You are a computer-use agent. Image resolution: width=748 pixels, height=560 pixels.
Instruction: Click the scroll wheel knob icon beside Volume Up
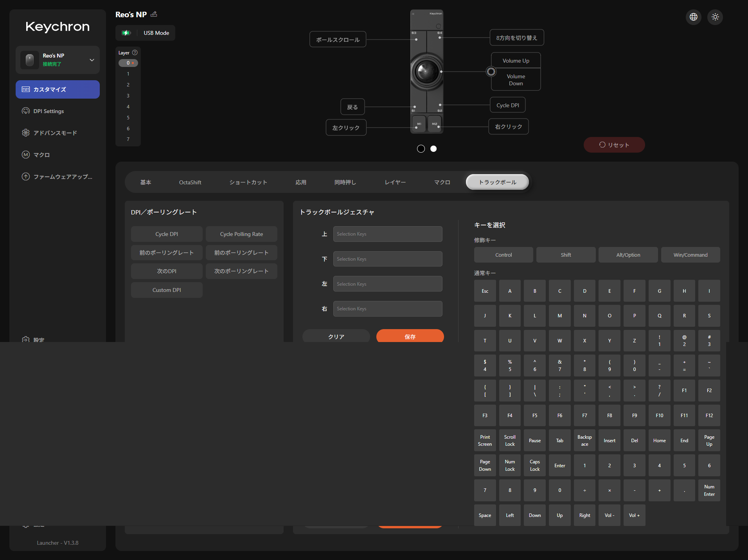[491, 72]
